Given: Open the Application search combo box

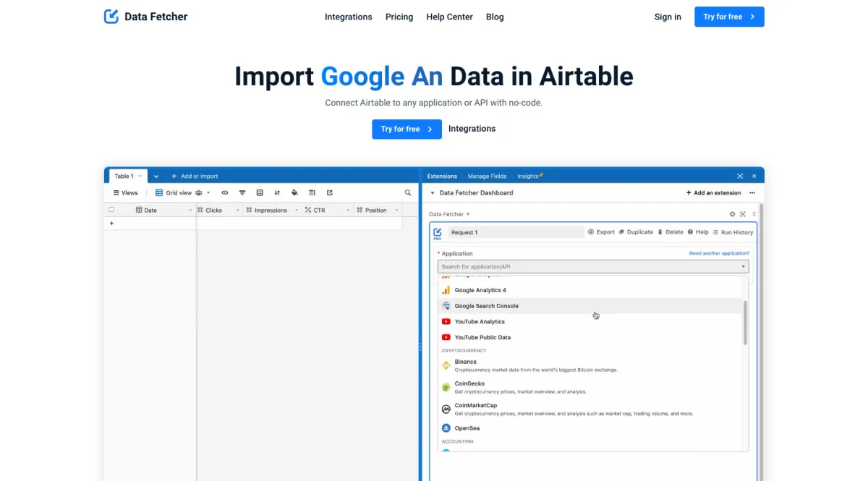Looking at the screenshot, I should click(x=593, y=267).
